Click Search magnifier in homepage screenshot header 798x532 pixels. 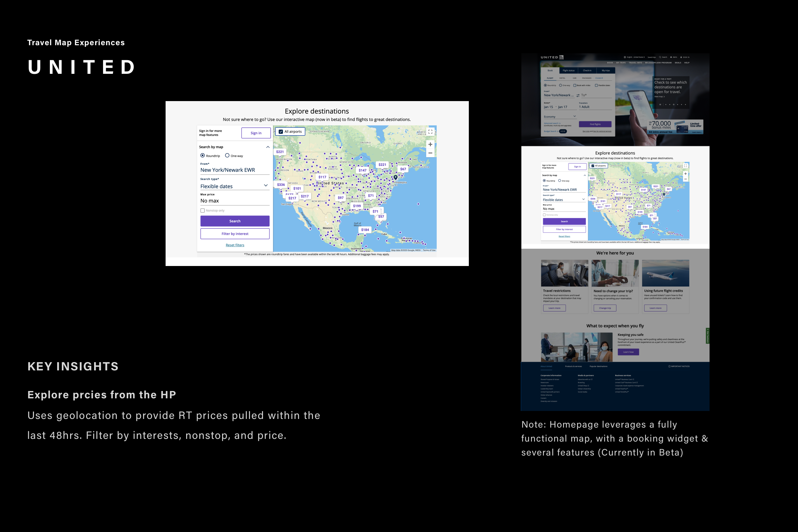coord(660,57)
